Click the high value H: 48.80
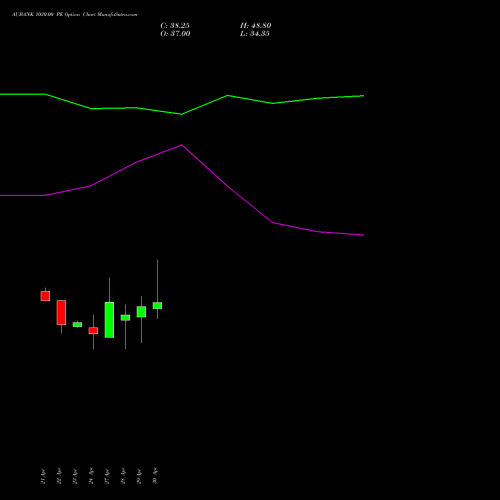Viewport: 500px width, 500px height. click(256, 26)
